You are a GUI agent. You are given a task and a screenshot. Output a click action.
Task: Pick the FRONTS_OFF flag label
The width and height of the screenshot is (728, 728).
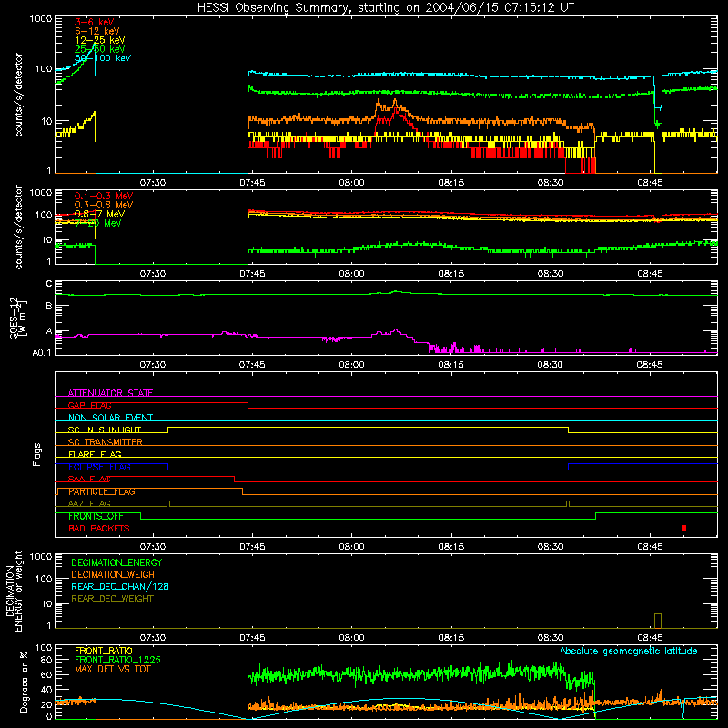[96, 516]
